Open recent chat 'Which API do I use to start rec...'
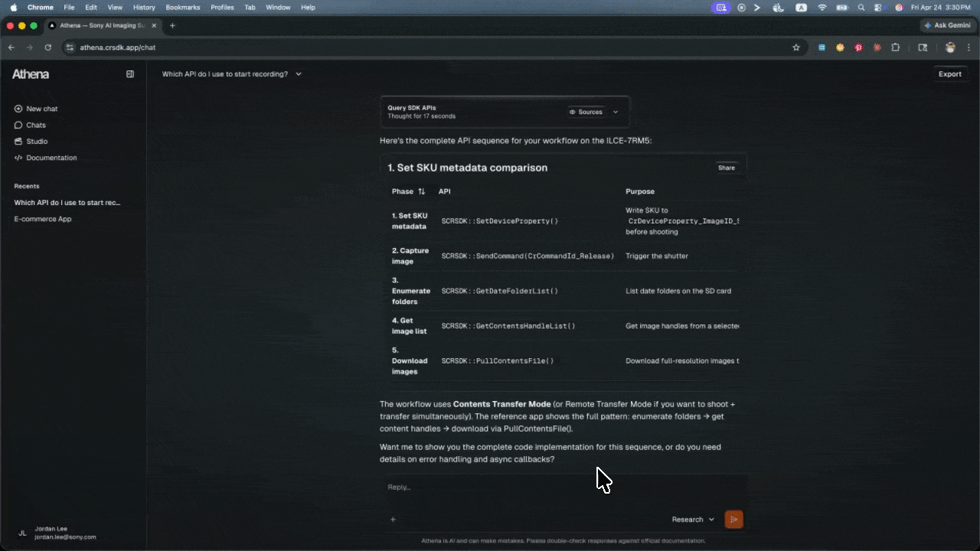Viewport: 980px width, 551px height. click(67, 203)
